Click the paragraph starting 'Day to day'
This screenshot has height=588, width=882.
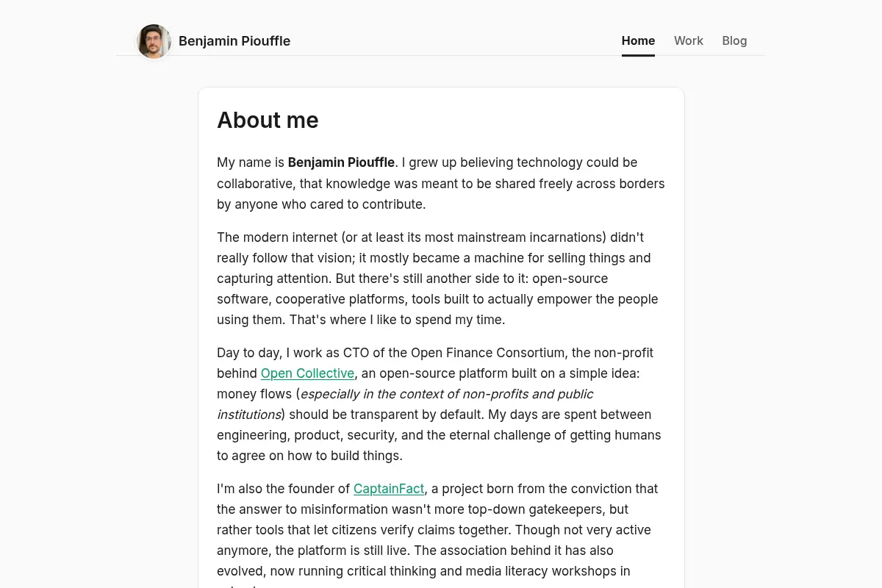click(441, 404)
